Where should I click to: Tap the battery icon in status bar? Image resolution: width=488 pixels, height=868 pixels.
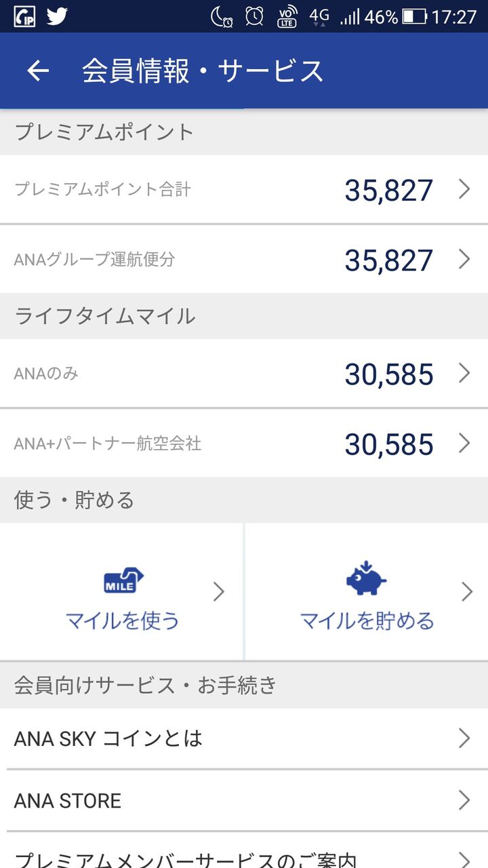point(414,16)
